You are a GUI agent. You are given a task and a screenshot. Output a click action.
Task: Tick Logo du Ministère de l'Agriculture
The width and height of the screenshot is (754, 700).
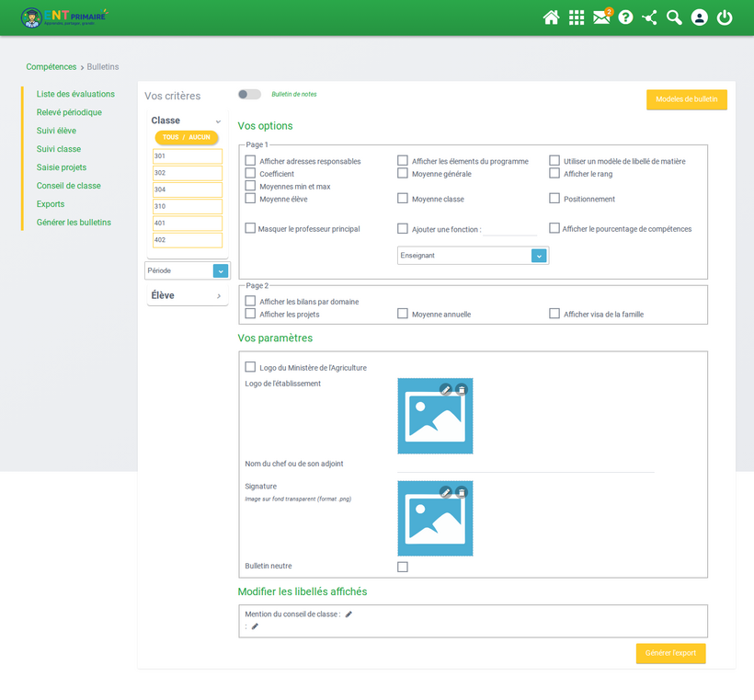point(250,367)
